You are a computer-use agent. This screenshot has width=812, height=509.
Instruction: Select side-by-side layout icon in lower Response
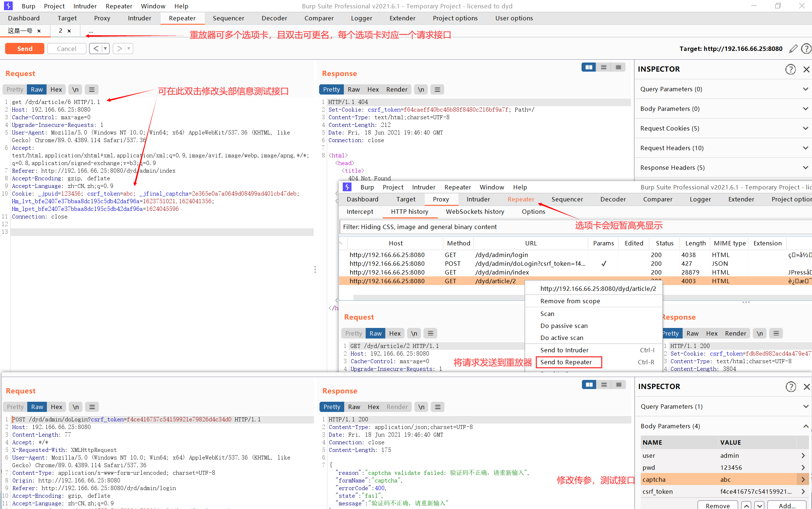[x=589, y=385]
